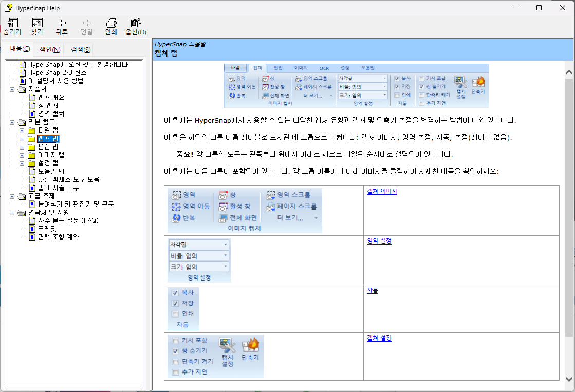This screenshot has width=575, height=392.
Task: Click OCR tab in top ribbon image
Action: point(324,68)
